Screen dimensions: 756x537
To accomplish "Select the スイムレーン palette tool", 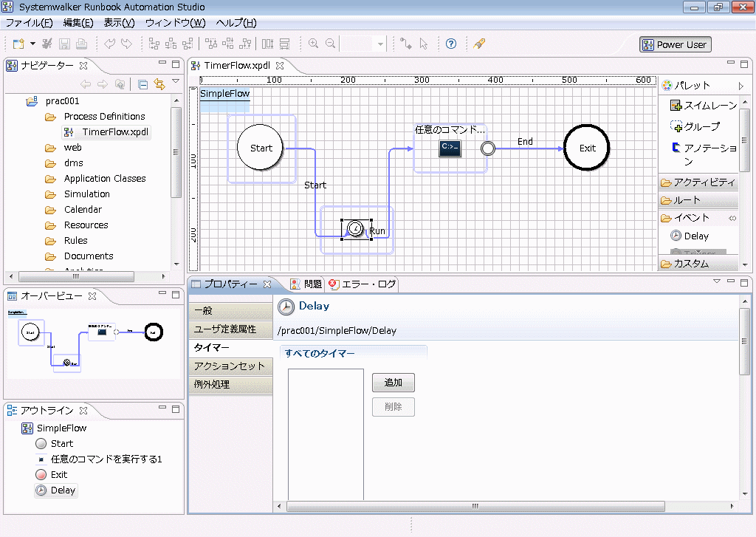I will point(704,105).
